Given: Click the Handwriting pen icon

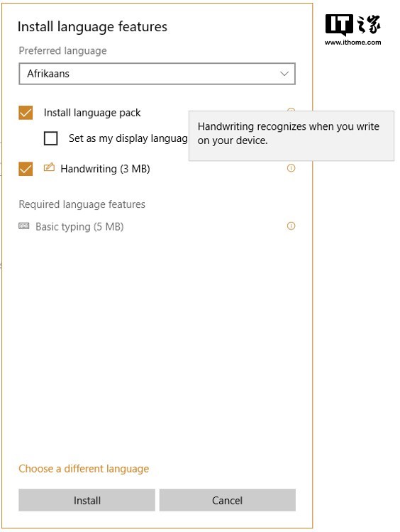Looking at the screenshot, I should pyautogui.click(x=49, y=167).
